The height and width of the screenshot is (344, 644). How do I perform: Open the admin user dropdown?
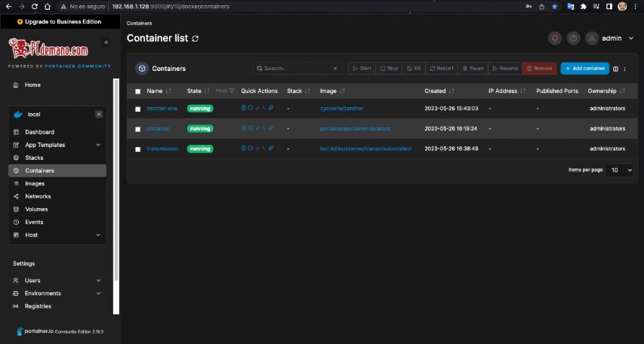pos(609,38)
